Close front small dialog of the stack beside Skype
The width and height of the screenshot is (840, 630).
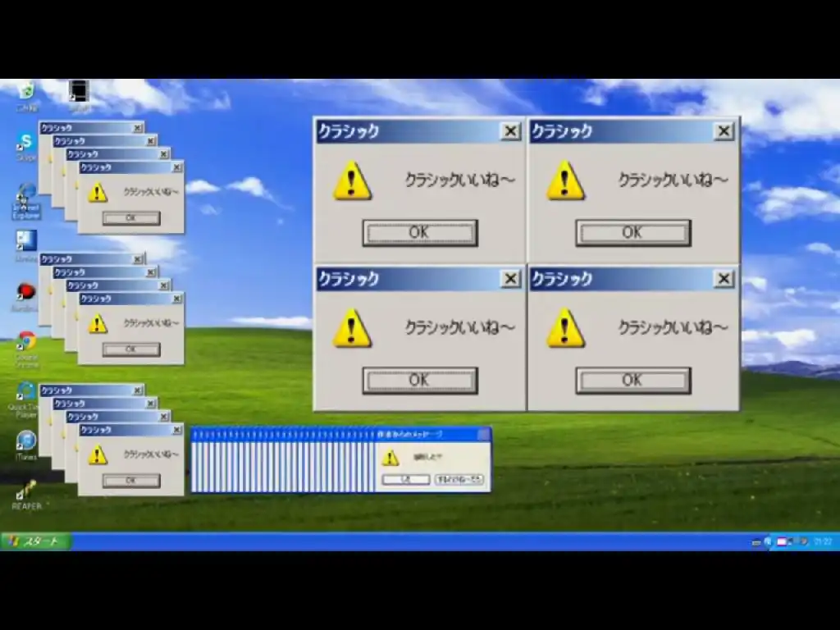click(x=177, y=167)
